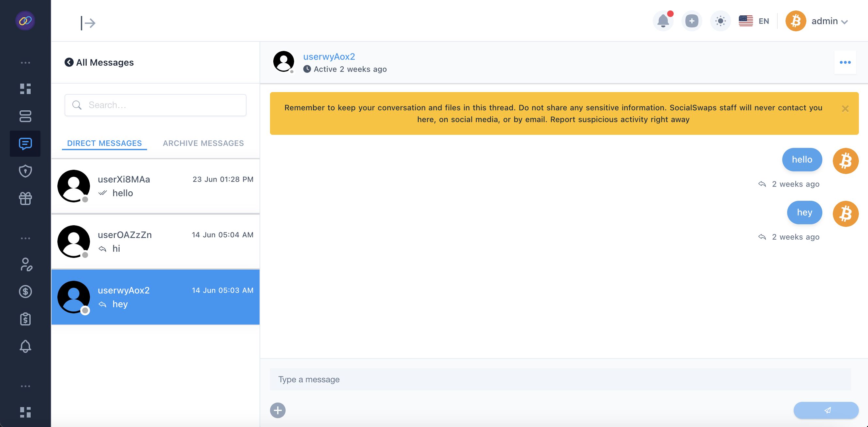Image resolution: width=868 pixels, height=427 pixels.
Task: Click the send message button
Action: click(x=826, y=410)
